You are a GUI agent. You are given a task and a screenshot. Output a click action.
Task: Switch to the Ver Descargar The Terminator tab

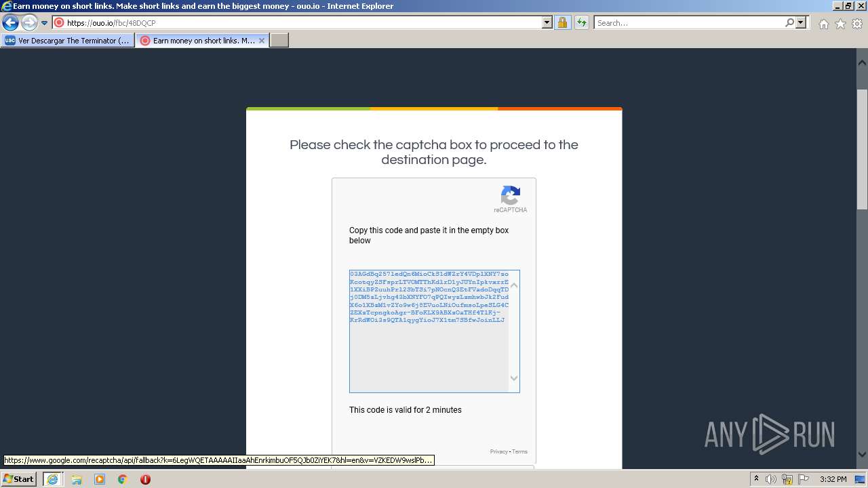pyautogui.click(x=68, y=41)
